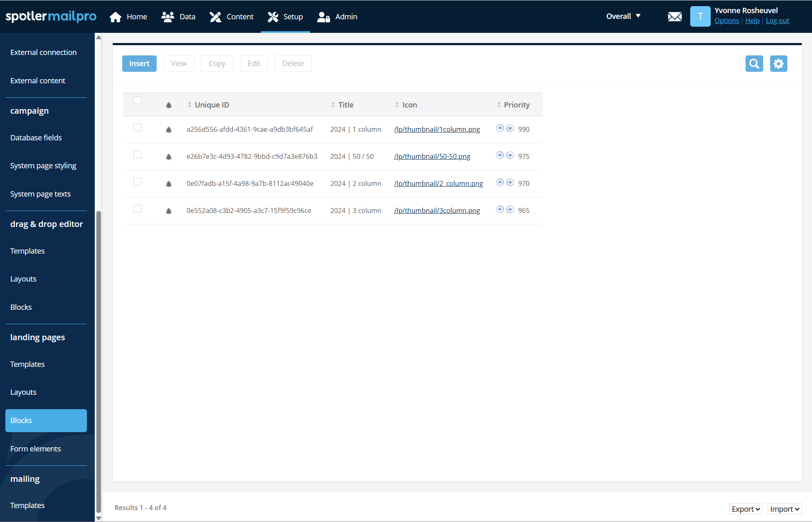Open System page texts in sidebar

pos(41,194)
